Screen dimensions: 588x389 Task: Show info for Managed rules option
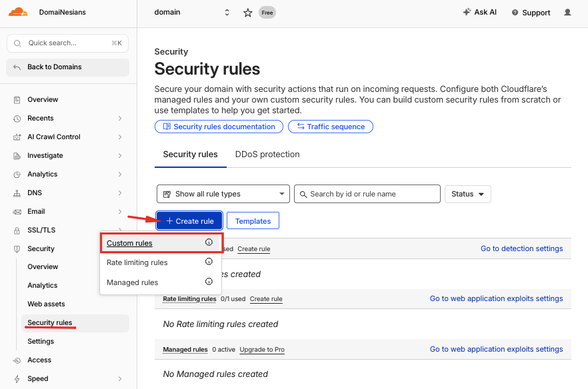[x=209, y=282]
